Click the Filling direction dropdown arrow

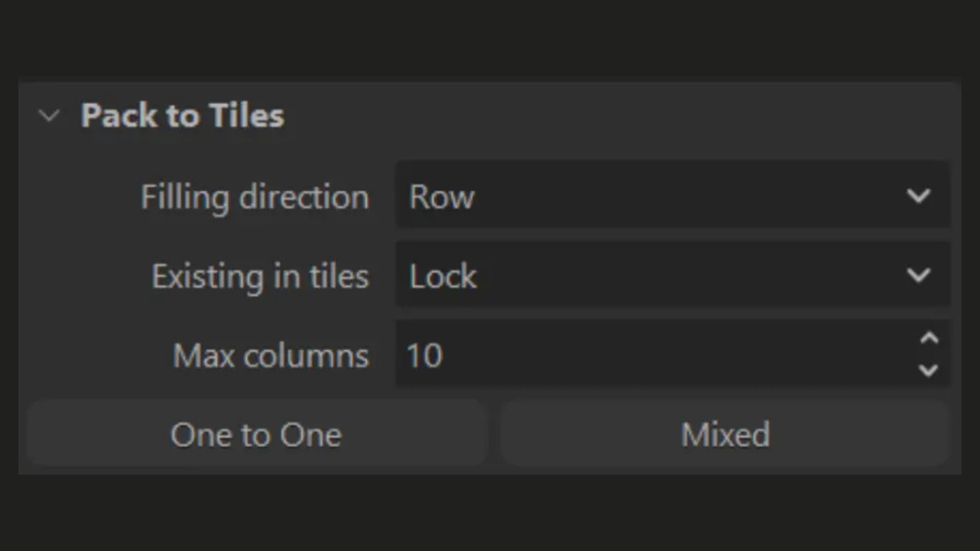point(919,196)
